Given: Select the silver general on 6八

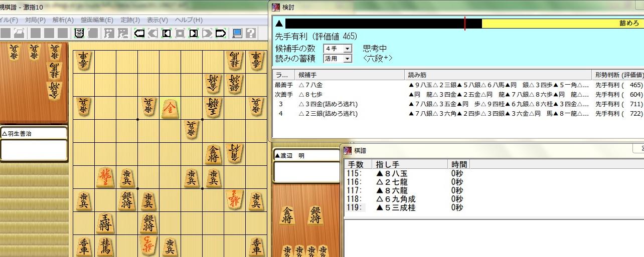Looking at the screenshot, I should point(148,223).
